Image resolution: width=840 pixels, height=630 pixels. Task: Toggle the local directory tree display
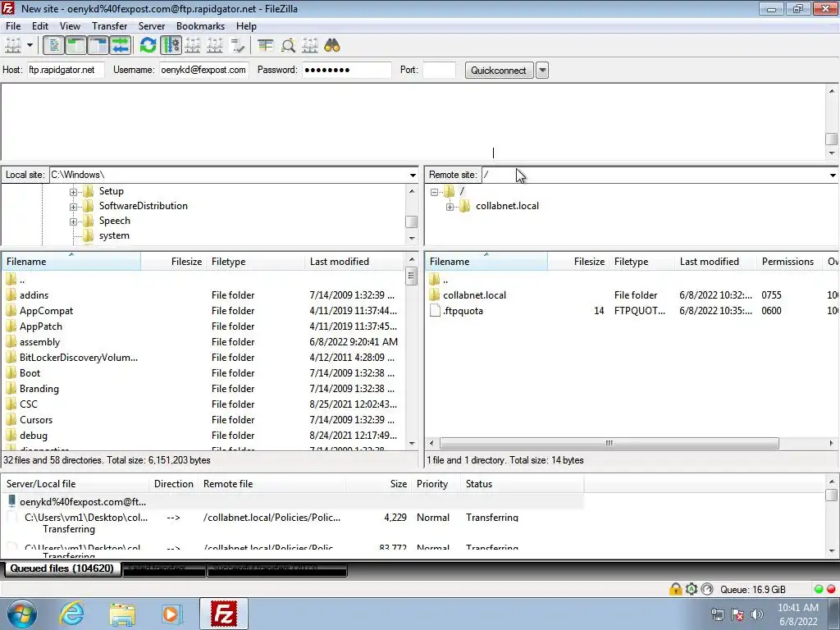coord(75,46)
